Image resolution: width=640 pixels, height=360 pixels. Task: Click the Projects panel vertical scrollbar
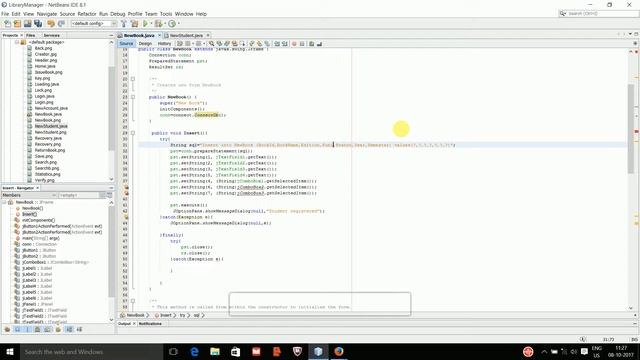click(111, 110)
